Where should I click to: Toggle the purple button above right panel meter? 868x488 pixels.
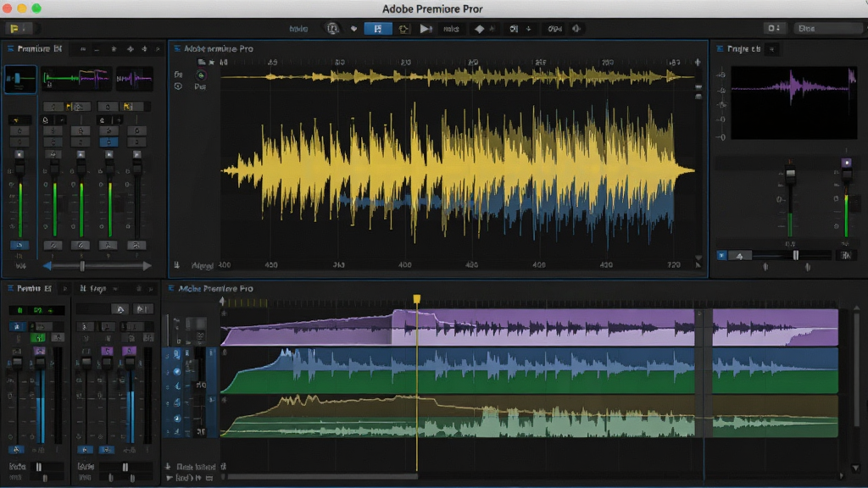coord(846,163)
